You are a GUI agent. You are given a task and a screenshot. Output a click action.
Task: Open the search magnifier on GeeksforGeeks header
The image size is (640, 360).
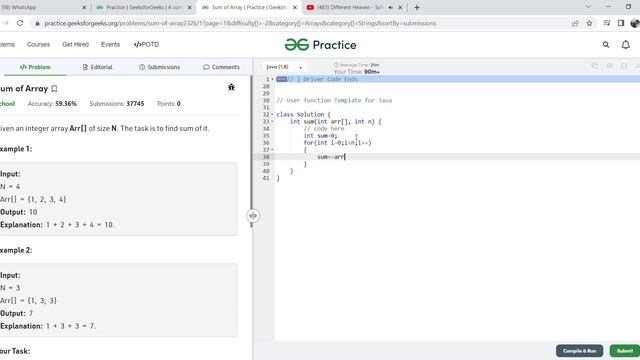[606, 44]
